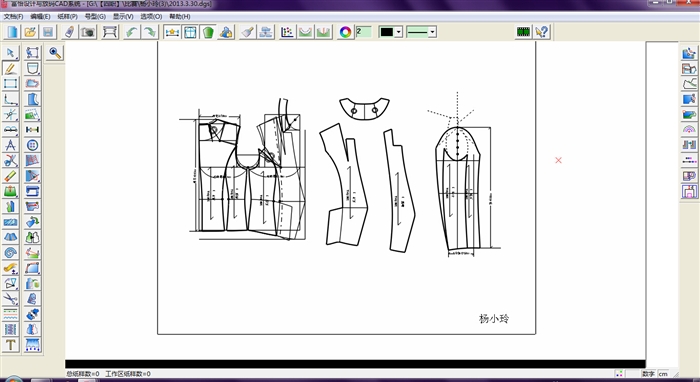Expand the line style dropdown

[432, 32]
